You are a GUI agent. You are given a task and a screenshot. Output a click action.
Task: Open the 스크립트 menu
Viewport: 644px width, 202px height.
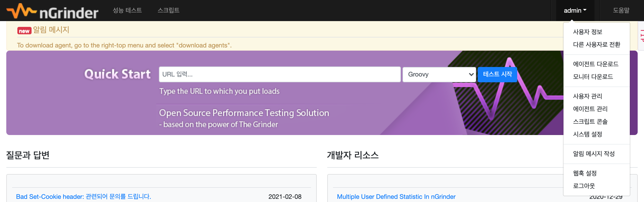click(169, 10)
